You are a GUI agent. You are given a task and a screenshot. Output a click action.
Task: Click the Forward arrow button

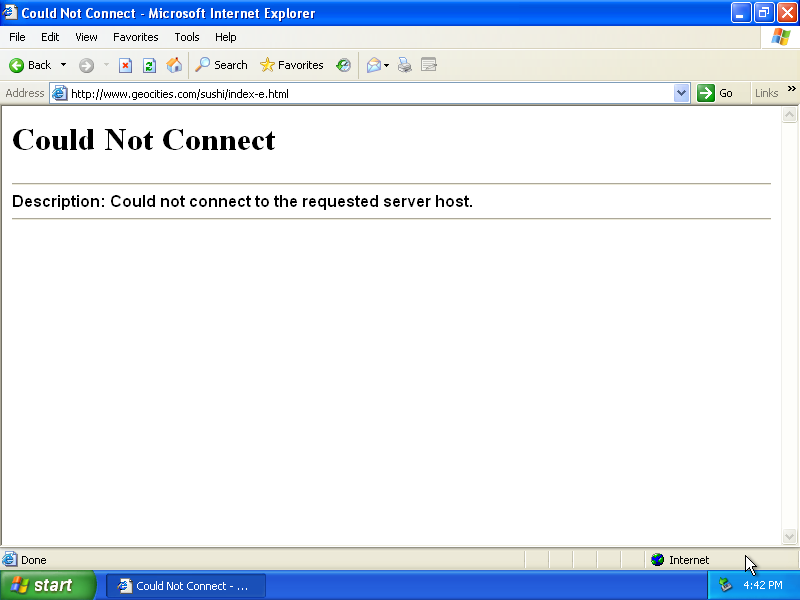pos(86,65)
